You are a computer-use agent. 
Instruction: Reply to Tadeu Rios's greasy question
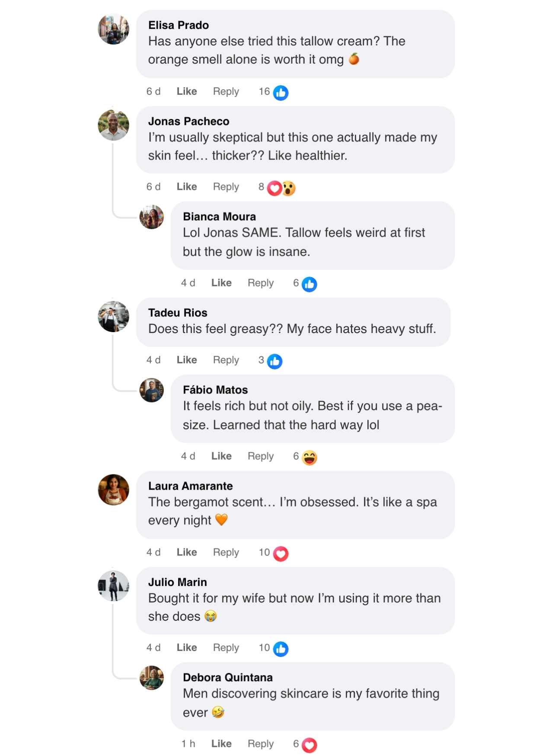click(226, 360)
